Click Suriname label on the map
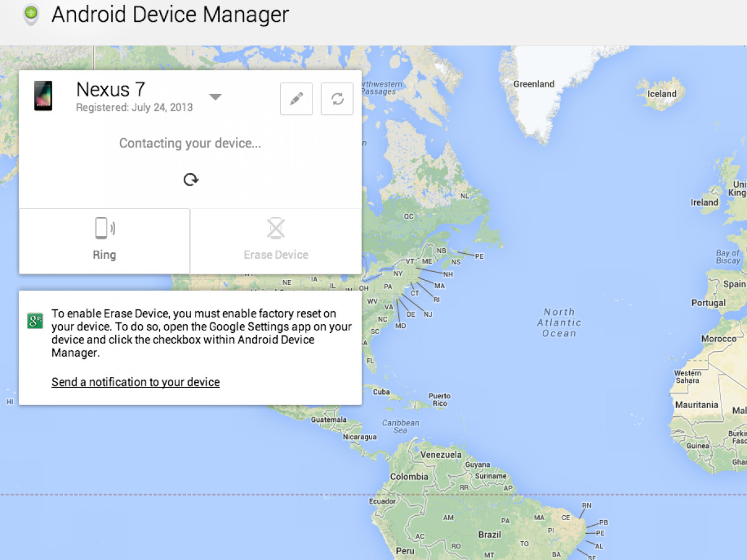Image resolution: width=747 pixels, height=560 pixels. click(x=492, y=476)
